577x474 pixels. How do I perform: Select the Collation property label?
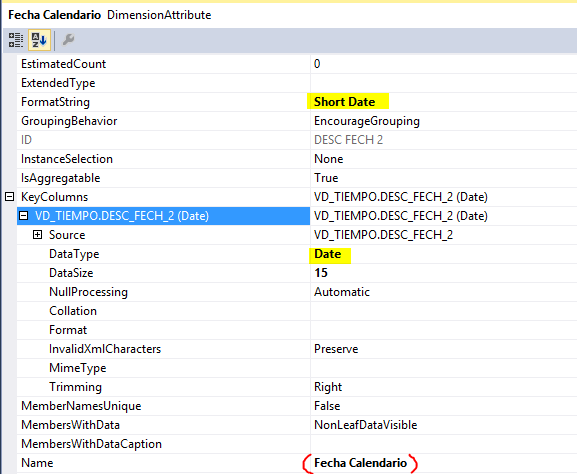pos(73,311)
